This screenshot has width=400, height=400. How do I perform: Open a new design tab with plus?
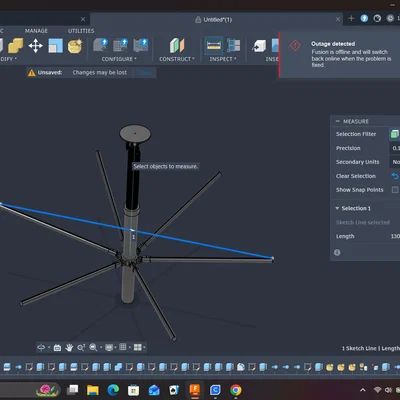pyautogui.click(x=351, y=19)
